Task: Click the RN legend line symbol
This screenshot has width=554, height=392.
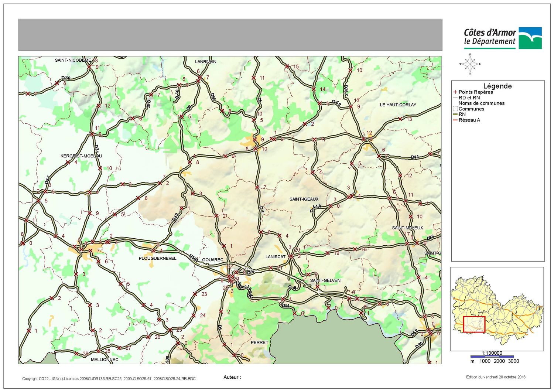Action: point(455,115)
